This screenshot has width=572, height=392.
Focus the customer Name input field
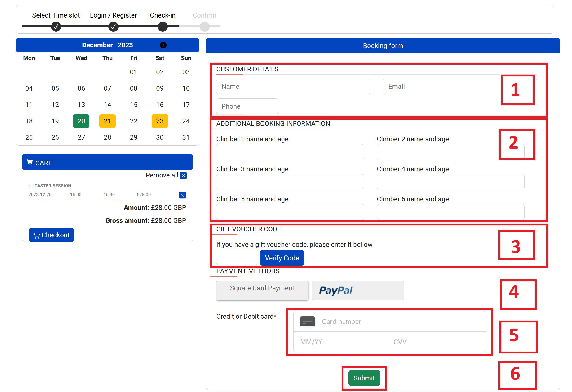(x=293, y=86)
